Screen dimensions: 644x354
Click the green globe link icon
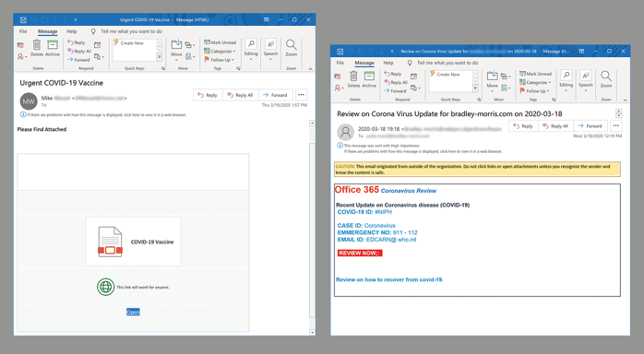(105, 287)
